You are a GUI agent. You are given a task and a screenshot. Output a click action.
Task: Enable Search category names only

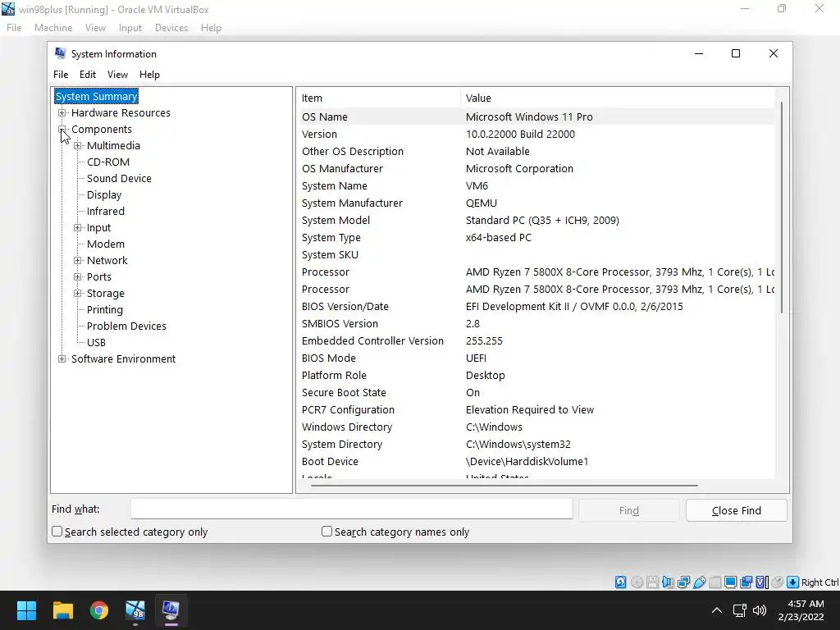(326, 532)
